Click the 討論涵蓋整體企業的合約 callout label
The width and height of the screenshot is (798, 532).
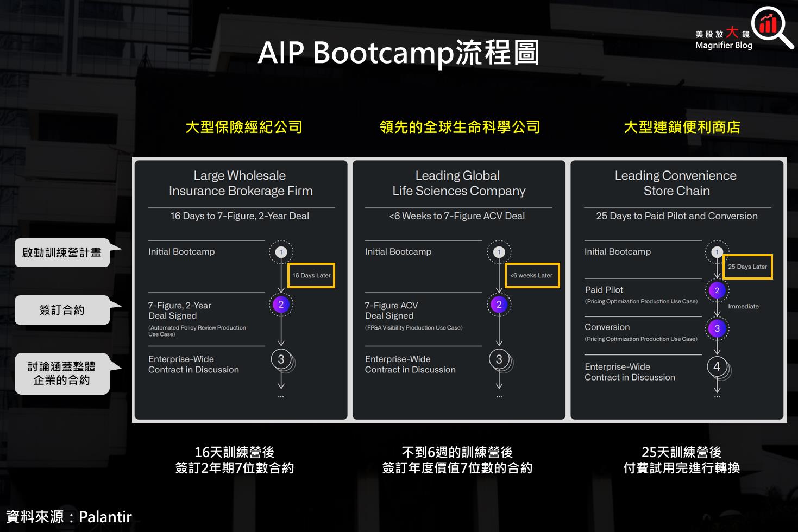click(x=62, y=373)
